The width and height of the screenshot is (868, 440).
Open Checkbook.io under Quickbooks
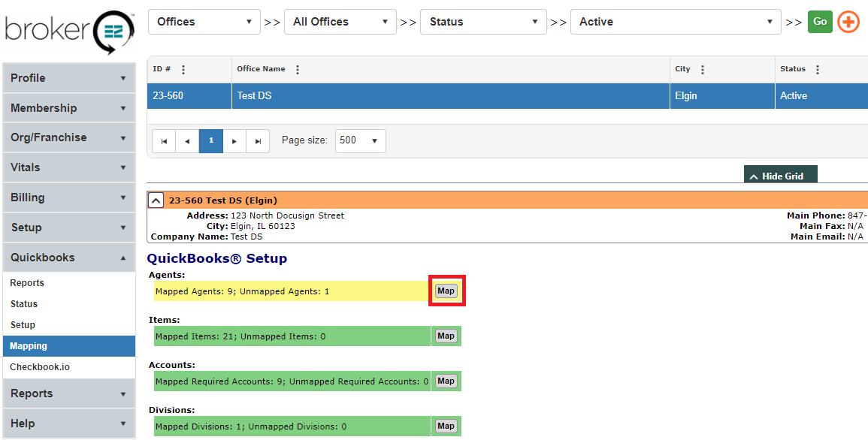pos(39,367)
